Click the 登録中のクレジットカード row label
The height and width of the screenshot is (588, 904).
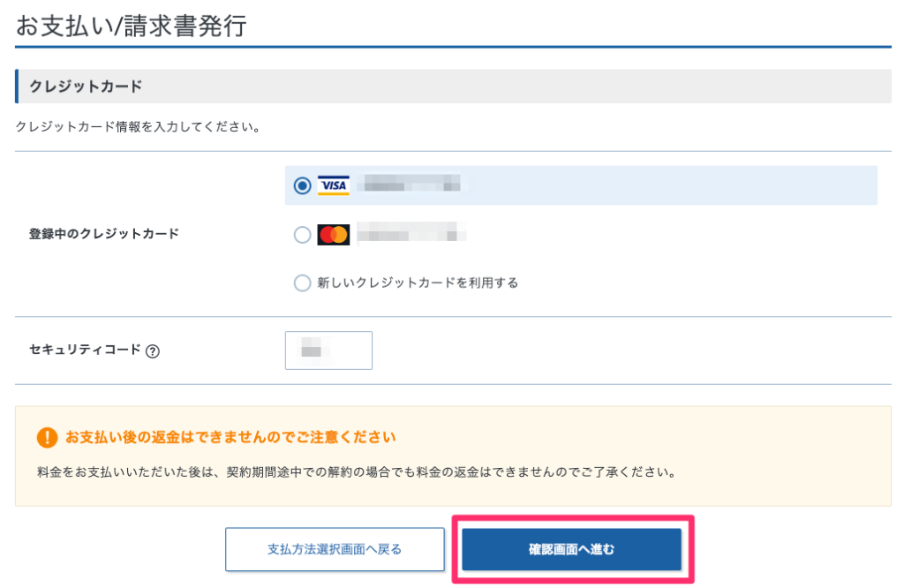point(104,234)
